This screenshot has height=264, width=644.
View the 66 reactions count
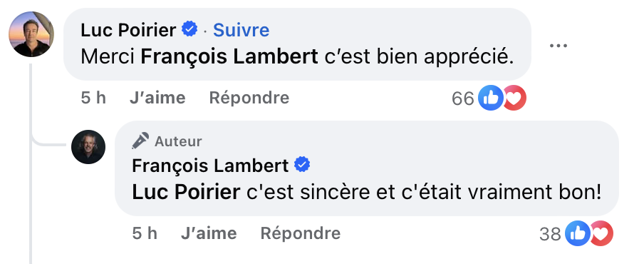coord(463,98)
